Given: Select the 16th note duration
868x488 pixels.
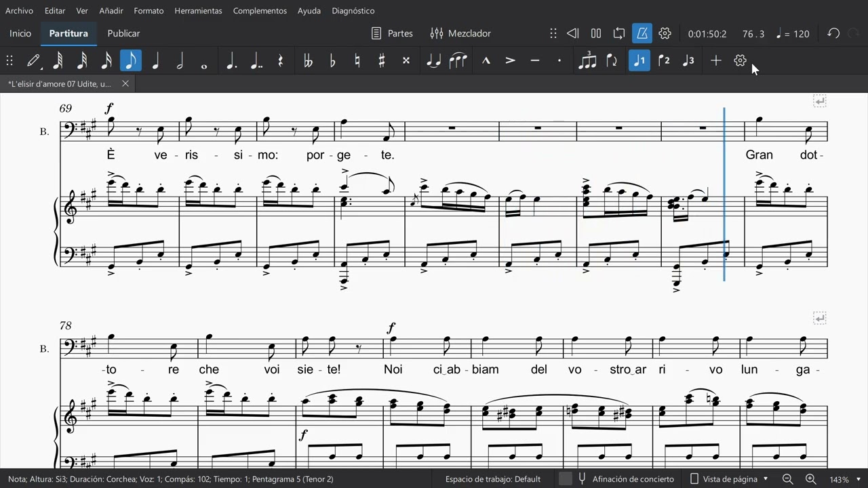Looking at the screenshot, I should 106,60.
